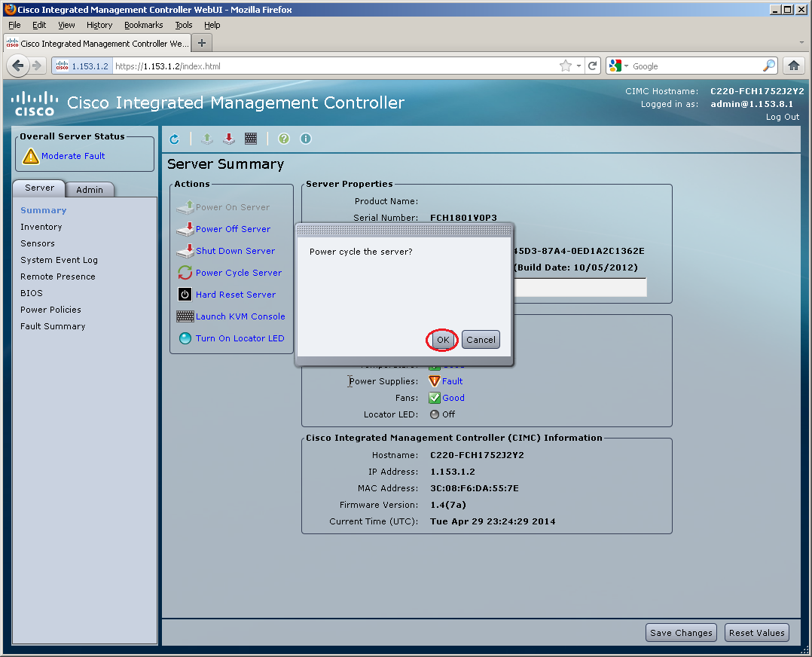Click the Power Off Server icon
Image resolution: width=812 pixels, height=657 pixels.
tap(185, 229)
